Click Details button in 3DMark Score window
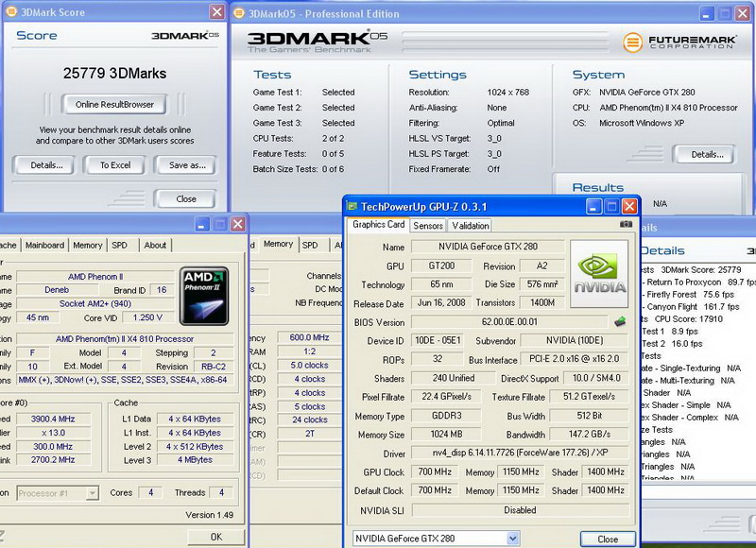 pyautogui.click(x=46, y=165)
